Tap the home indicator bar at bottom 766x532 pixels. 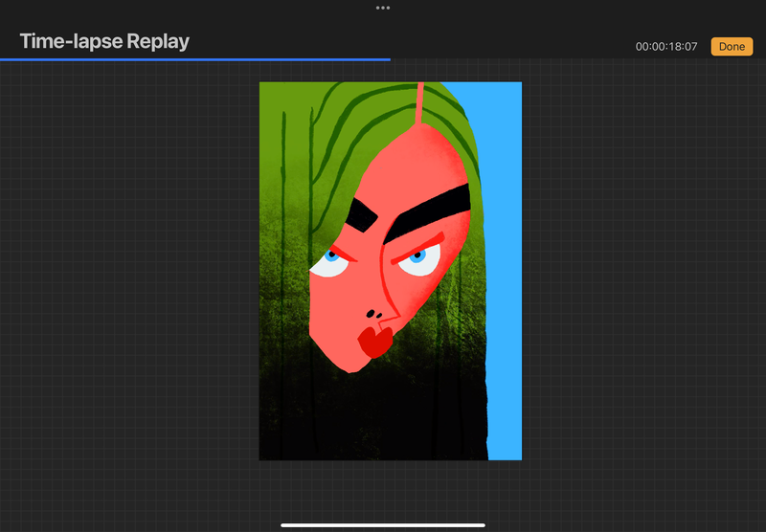click(x=383, y=524)
